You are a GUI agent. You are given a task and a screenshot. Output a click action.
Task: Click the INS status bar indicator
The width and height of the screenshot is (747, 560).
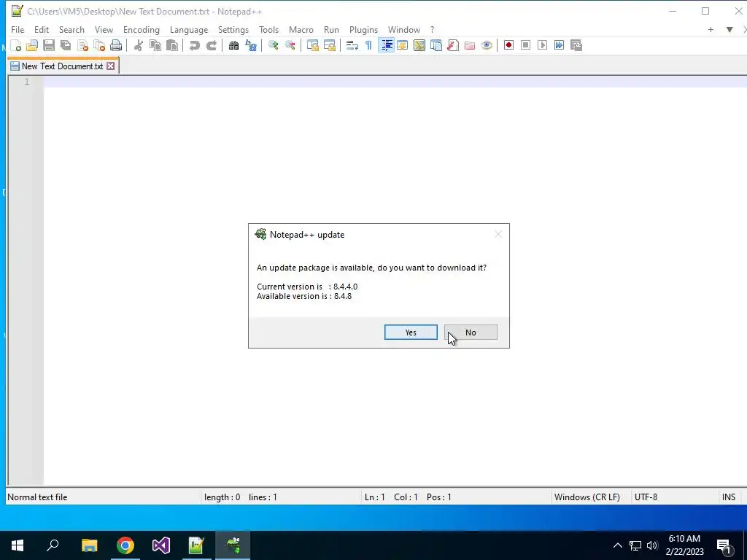click(x=729, y=497)
